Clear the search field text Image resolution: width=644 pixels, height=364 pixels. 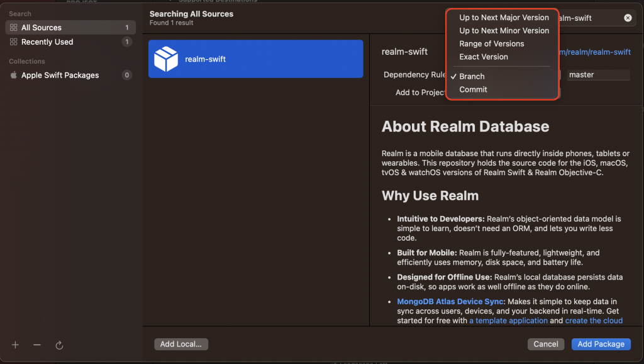[x=628, y=18]
